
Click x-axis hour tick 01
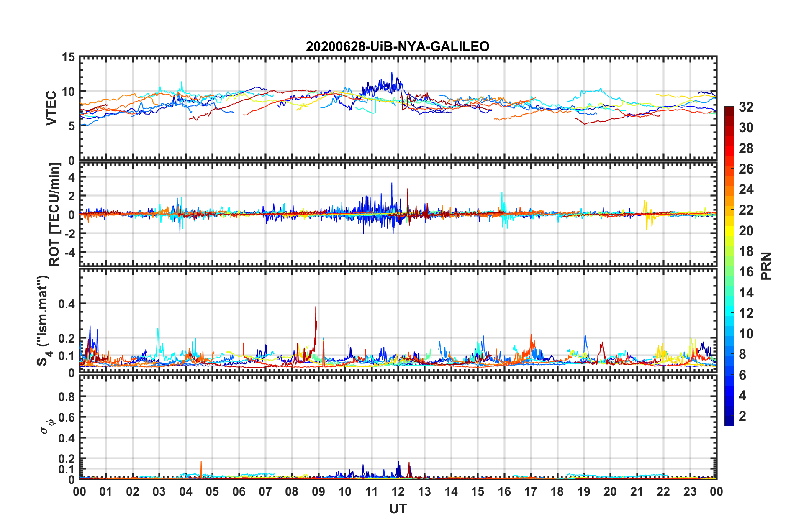[x=106, y=491]
